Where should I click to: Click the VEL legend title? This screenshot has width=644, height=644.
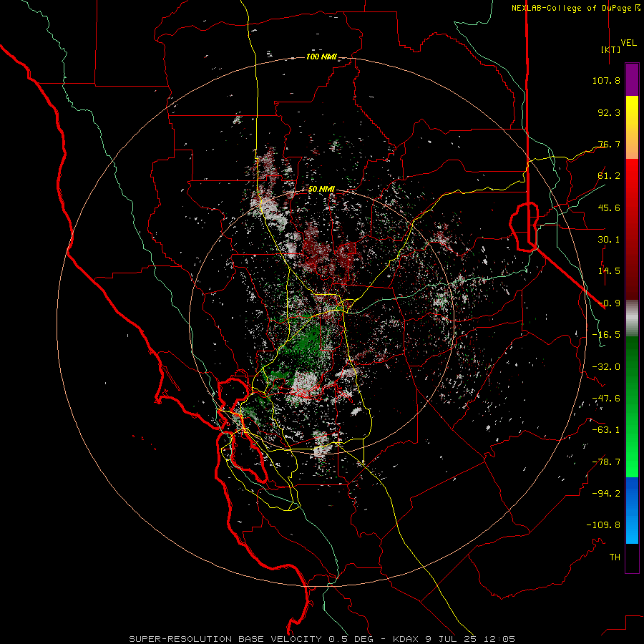628,43
